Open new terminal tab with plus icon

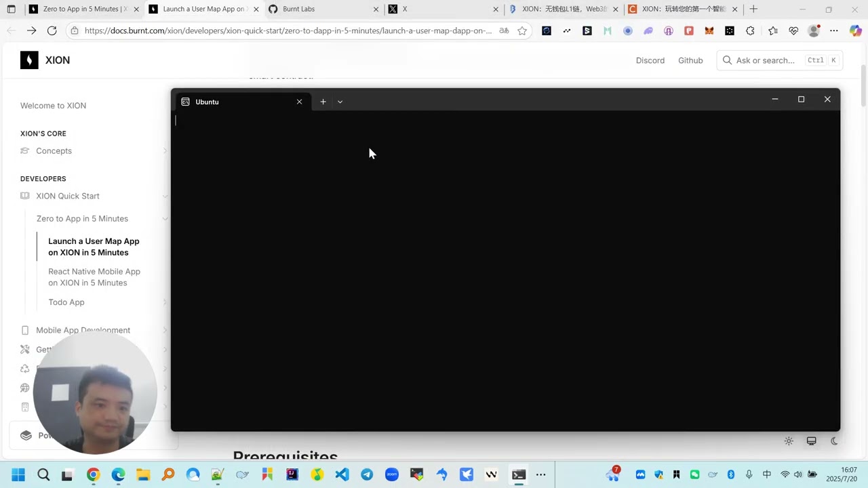click(323, 102)
